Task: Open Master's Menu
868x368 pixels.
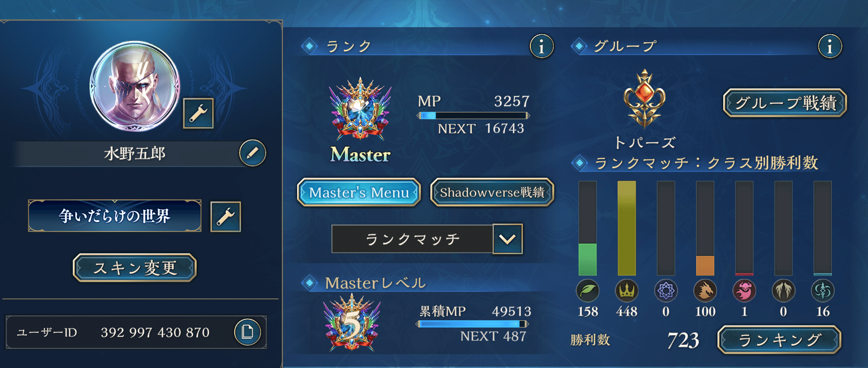Action: click(x=359, y=193)
